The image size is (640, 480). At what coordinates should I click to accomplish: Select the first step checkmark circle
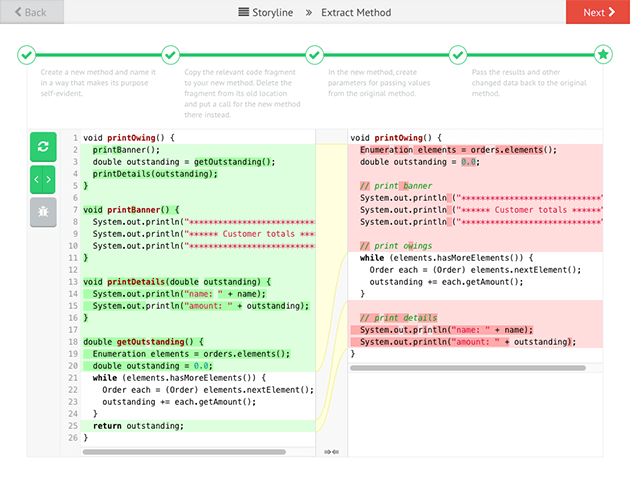click(27, 54)
